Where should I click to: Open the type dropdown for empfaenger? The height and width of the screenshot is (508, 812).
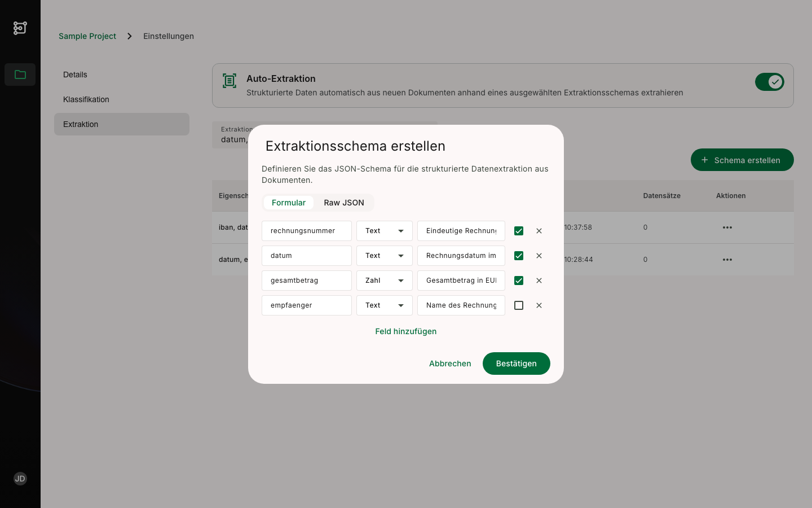(385, 305)
